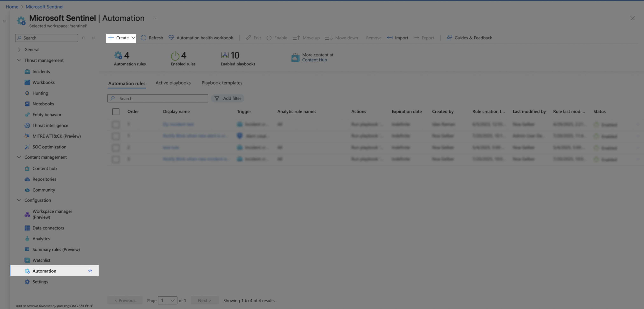This screenshot has width=644, height=309.
Task: Favorite Automation with the star icon
Action: pos(90,271)
